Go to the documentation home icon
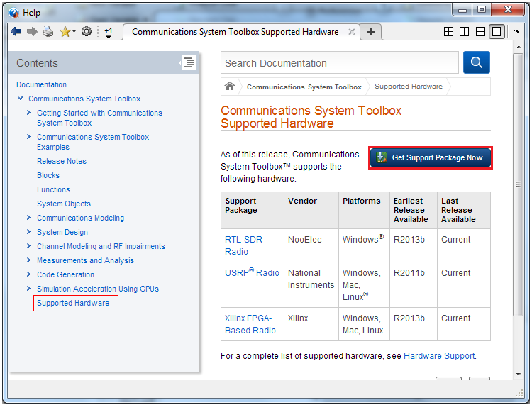The image size is (532, 405). click(x=230, y=86)
